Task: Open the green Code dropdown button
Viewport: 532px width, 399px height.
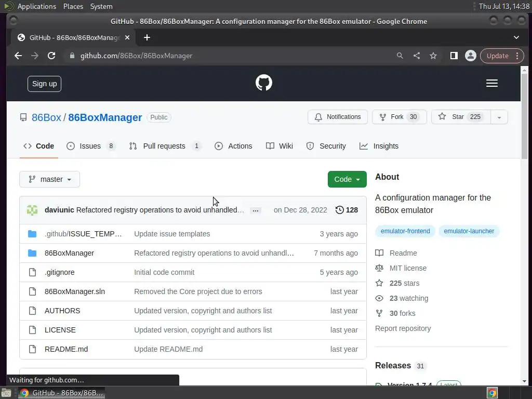Action: [347, 179]
